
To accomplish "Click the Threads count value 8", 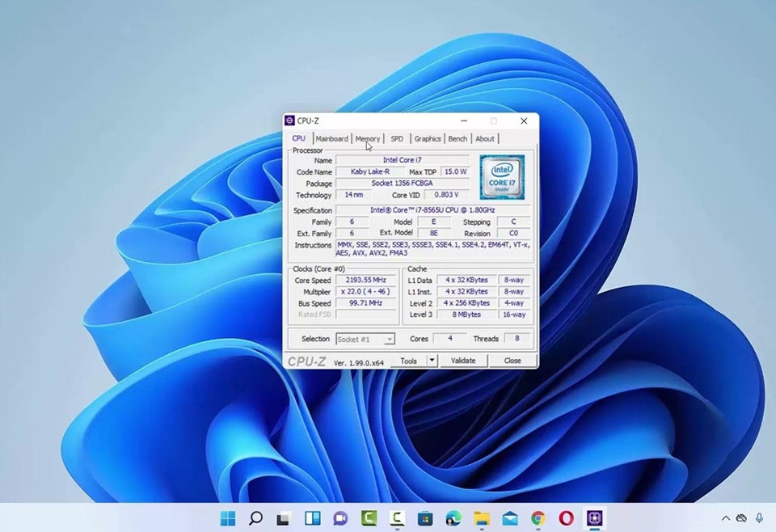I will tap(517, 339).
